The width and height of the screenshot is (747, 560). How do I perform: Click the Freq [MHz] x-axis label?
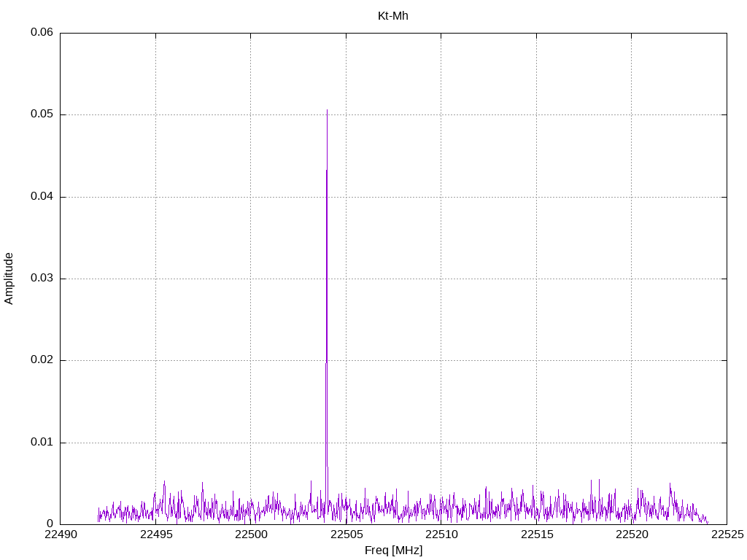click(393, 551)
